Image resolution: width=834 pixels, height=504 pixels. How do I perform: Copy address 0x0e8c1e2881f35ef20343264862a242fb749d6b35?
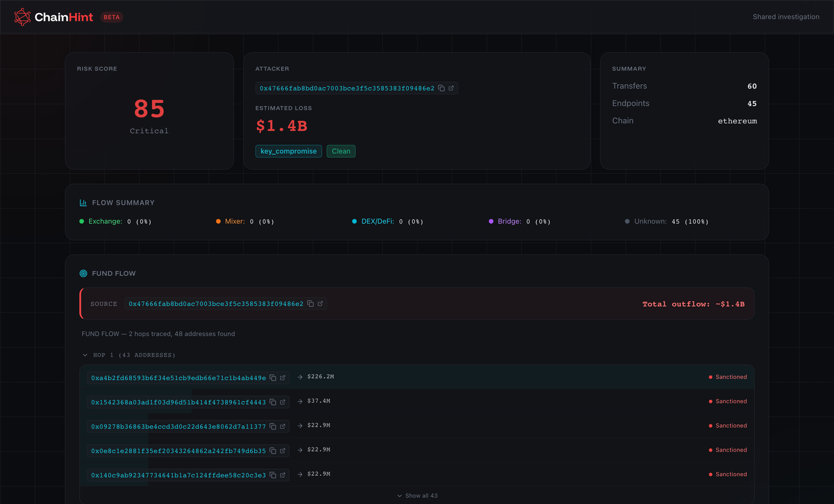[x=273, y=451]
